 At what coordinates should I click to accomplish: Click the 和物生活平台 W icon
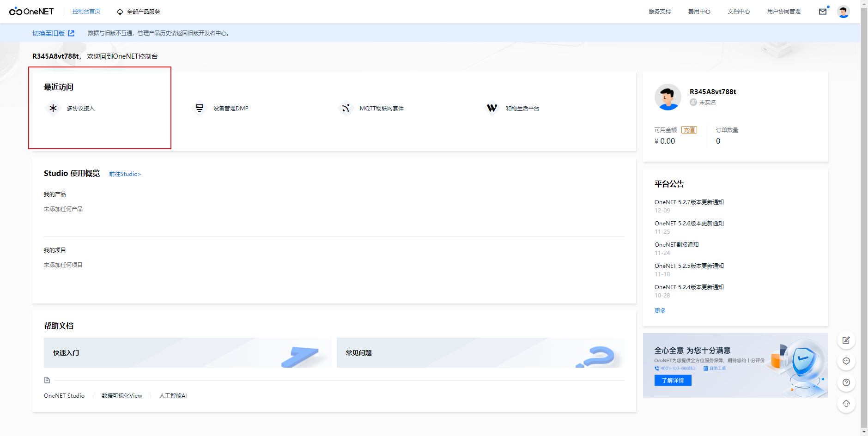click(492, 108)
